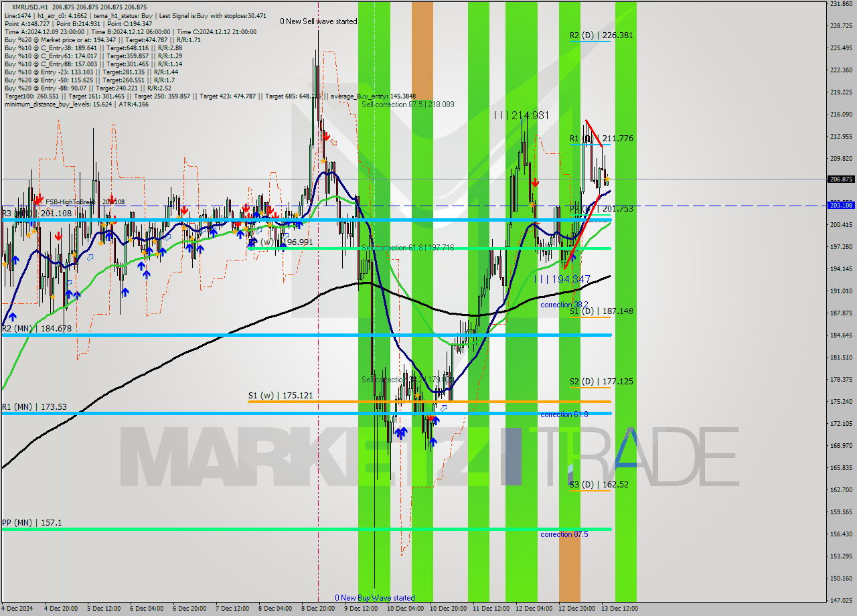Click the 'Buy %20 @ Entry -50: 115.625' line

click(x=89, y=80)
